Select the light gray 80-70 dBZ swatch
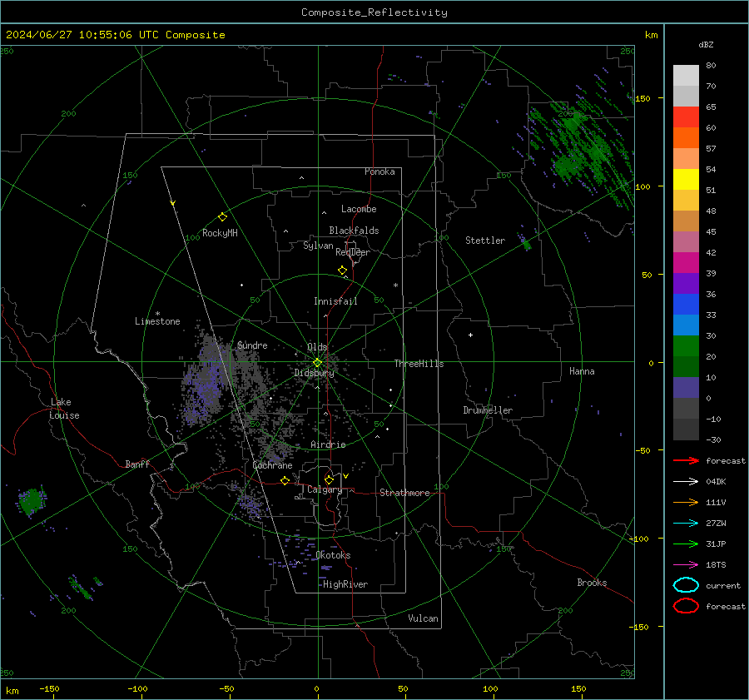 [x=686, y=76]
